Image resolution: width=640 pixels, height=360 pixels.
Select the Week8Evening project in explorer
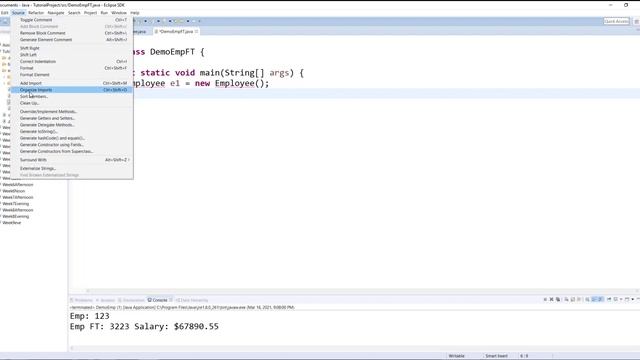coord(16,216)
